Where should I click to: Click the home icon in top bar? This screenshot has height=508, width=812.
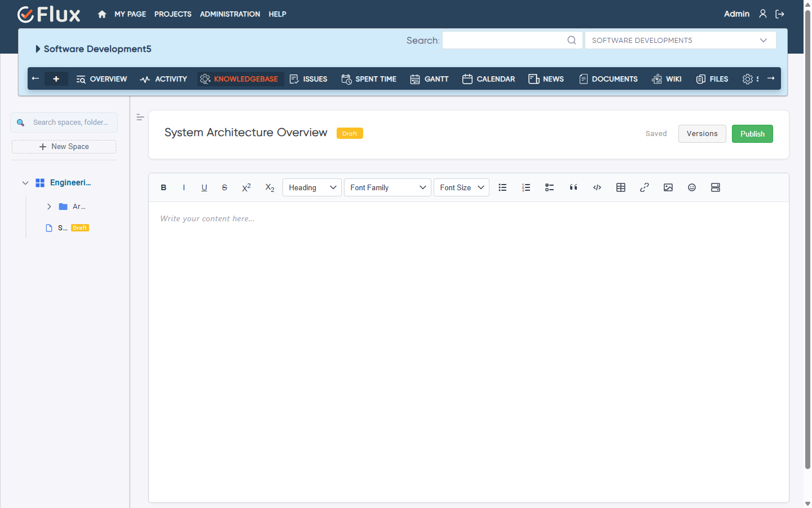pyautogui.click(x=102, y=14)
